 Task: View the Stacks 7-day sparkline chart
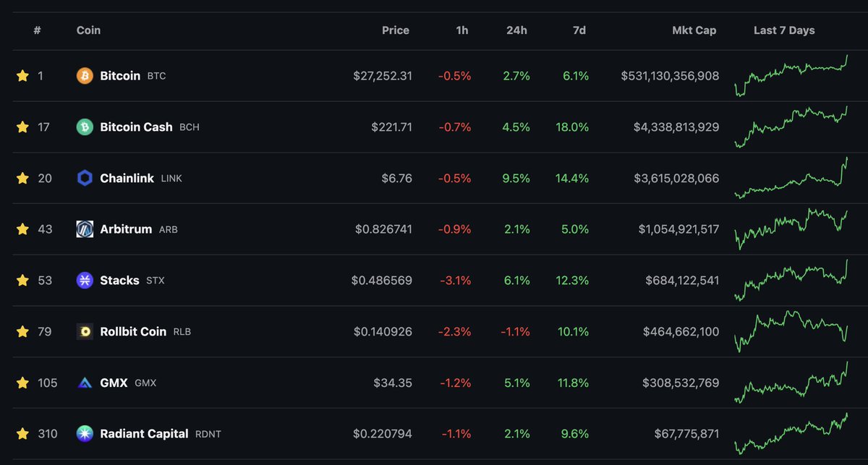(791, 280)
